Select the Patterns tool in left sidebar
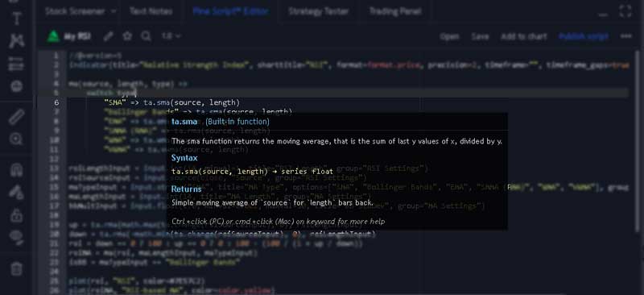The height and width of the screenshot is (295, 644). tap(17, 41)
